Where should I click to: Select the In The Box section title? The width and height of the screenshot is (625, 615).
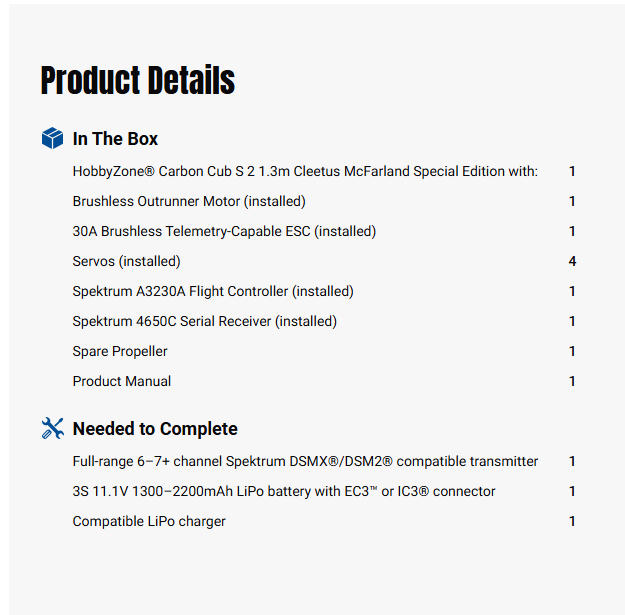click(115, 139)
